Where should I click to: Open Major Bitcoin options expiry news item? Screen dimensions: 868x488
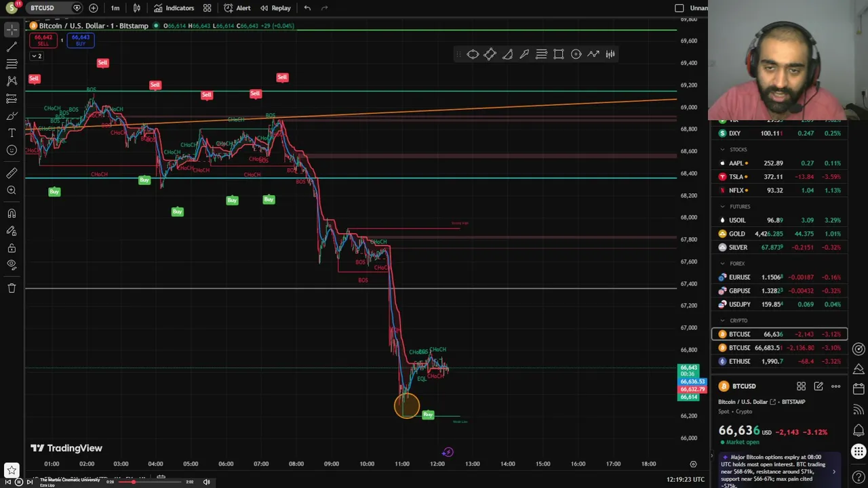coord(779,471)
